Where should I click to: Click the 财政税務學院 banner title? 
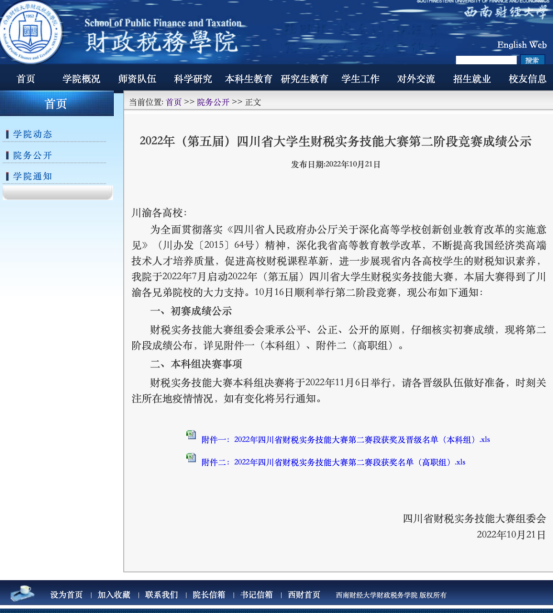coord(161,42)
